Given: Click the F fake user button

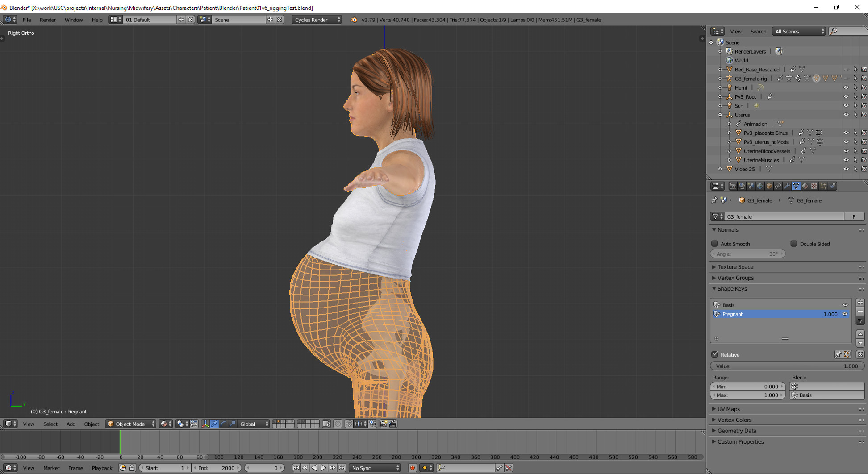Looking at the screenshot, I should coord(854,216).
